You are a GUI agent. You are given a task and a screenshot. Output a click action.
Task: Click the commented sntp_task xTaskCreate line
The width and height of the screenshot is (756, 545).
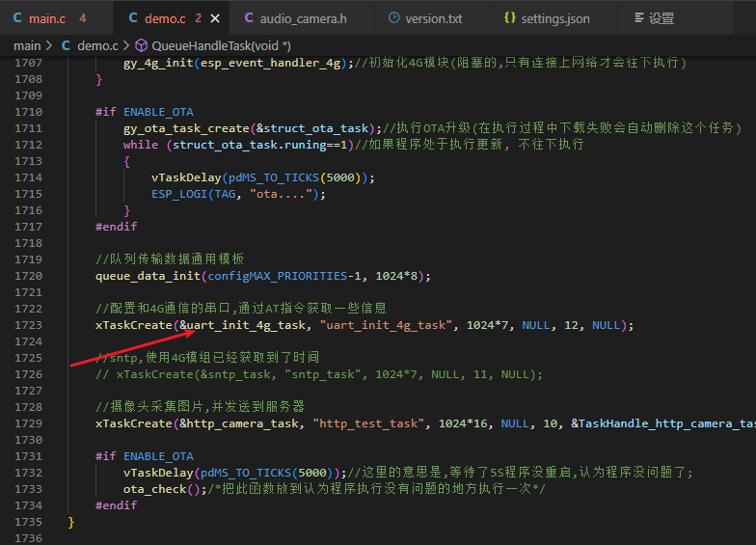[x=318, y=374]
